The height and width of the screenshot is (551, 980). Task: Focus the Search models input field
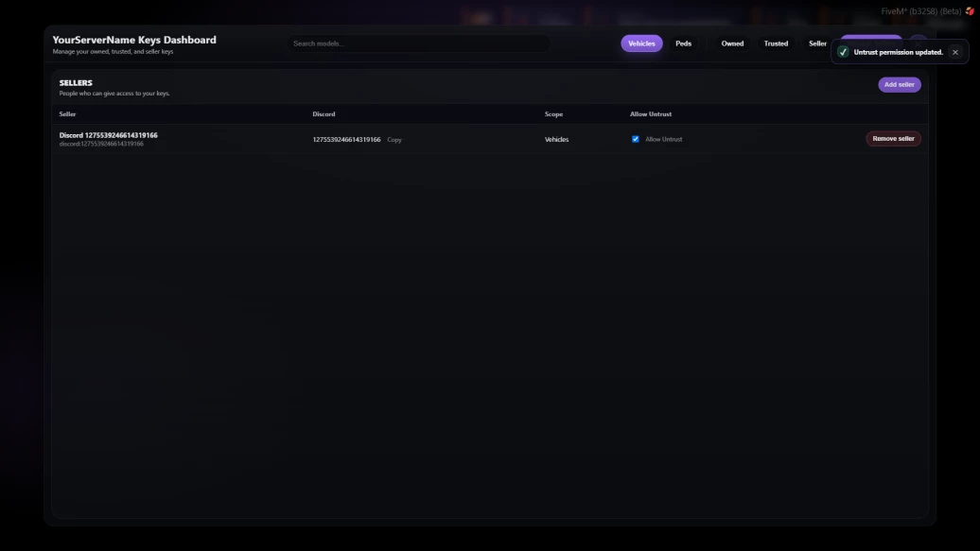(419, 43)
